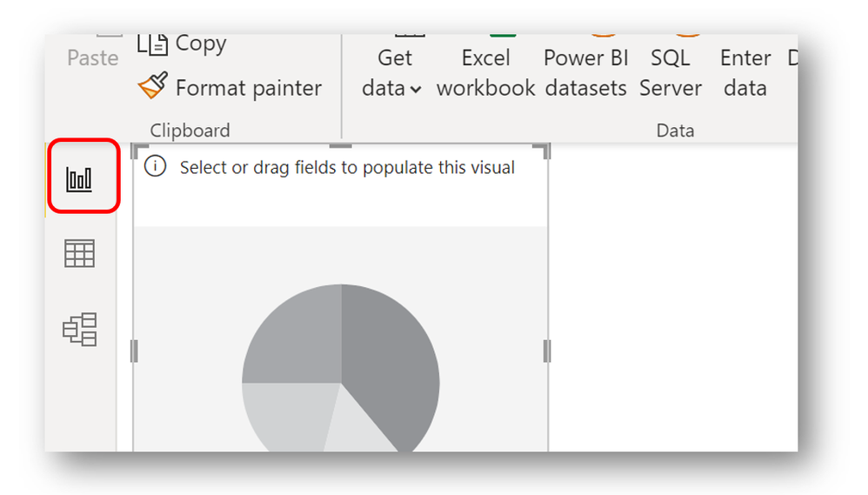Click the Paste button label
The image size is (868, 495).
tap(92, 57)
